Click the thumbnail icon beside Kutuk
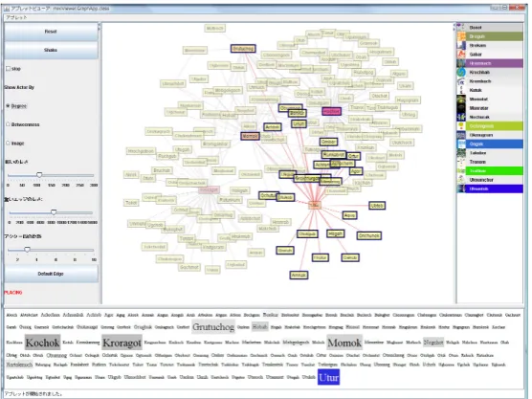 tap(461, 90)
